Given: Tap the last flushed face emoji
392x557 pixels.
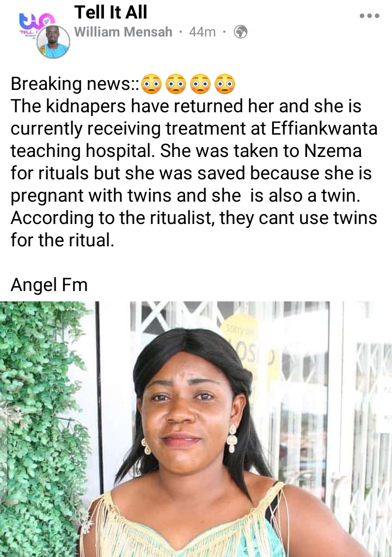Looking at the screenshot, I should click(x=225, y=84).
